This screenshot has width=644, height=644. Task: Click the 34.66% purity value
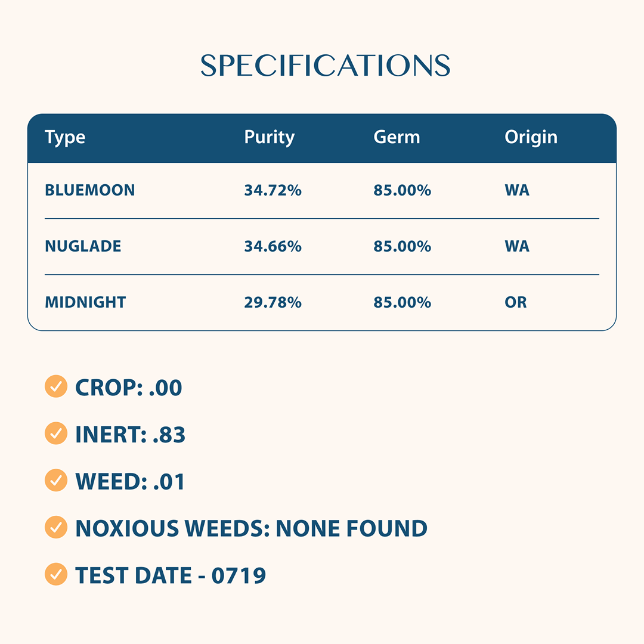click(273, 246)
